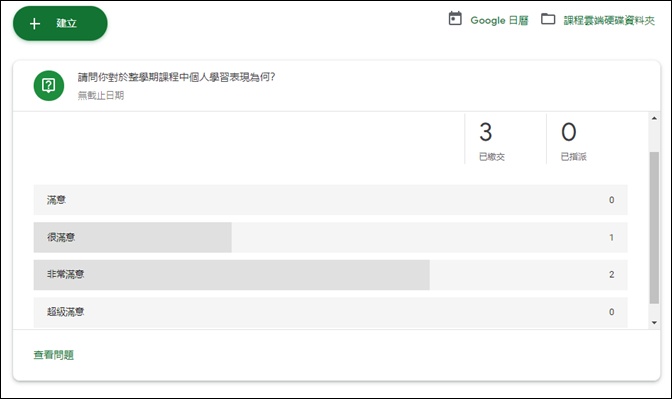Open the 已繳交 count of 3
This screenshot has height=399, width=672.
(x=492, y=141)
